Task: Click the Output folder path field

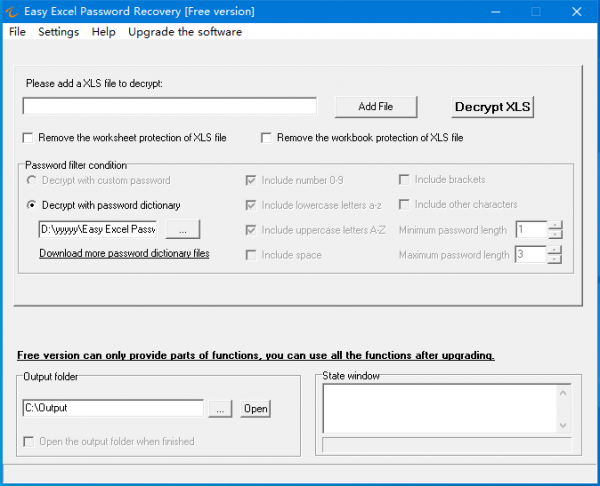Action: (113, 408)
